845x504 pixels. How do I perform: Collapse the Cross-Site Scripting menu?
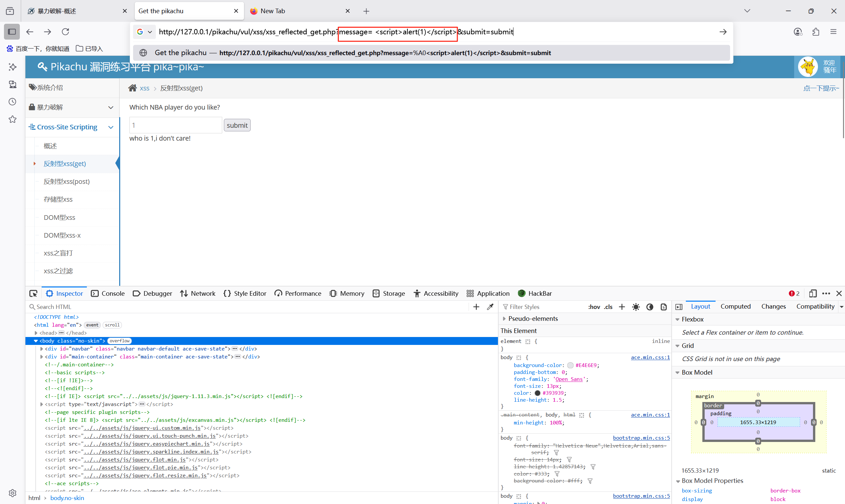point(72,127)
